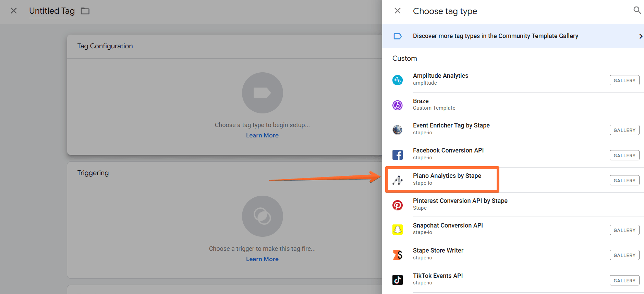This screenshot has height=294, width=644.
Task: Click GALLERY badge for Snapchat Conversion API
Action: point(624,230)
